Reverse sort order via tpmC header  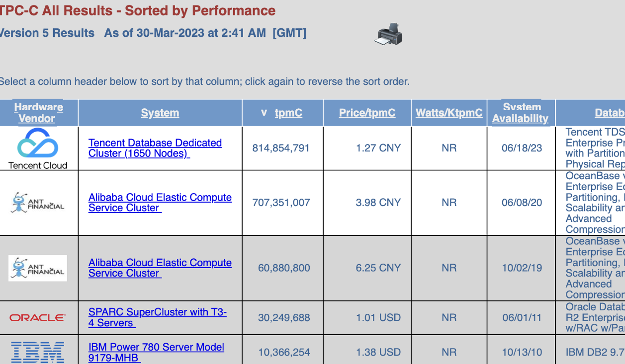click(x=288, y=113)
